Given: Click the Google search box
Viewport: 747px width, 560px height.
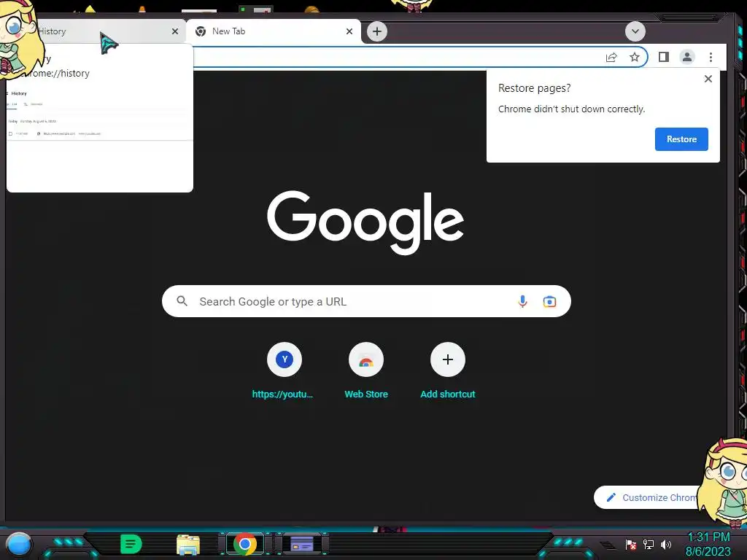Looking at the screenshot, I should click(x=366, y=301).
